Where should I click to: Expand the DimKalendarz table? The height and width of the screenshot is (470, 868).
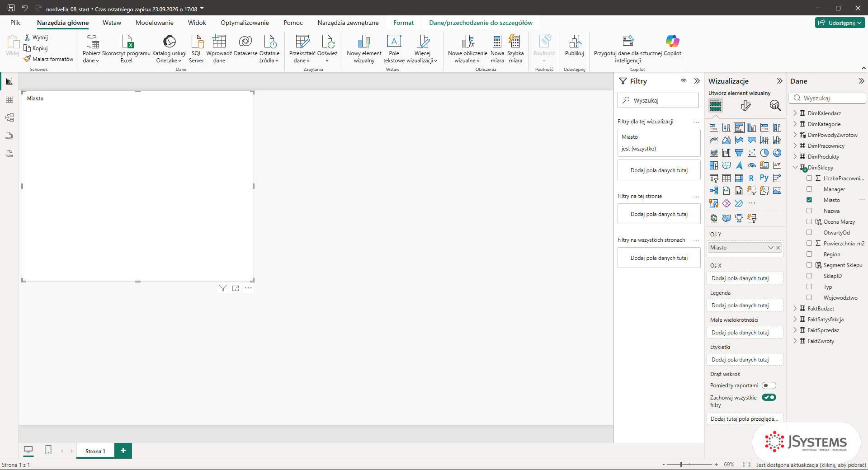click(795, 113)
